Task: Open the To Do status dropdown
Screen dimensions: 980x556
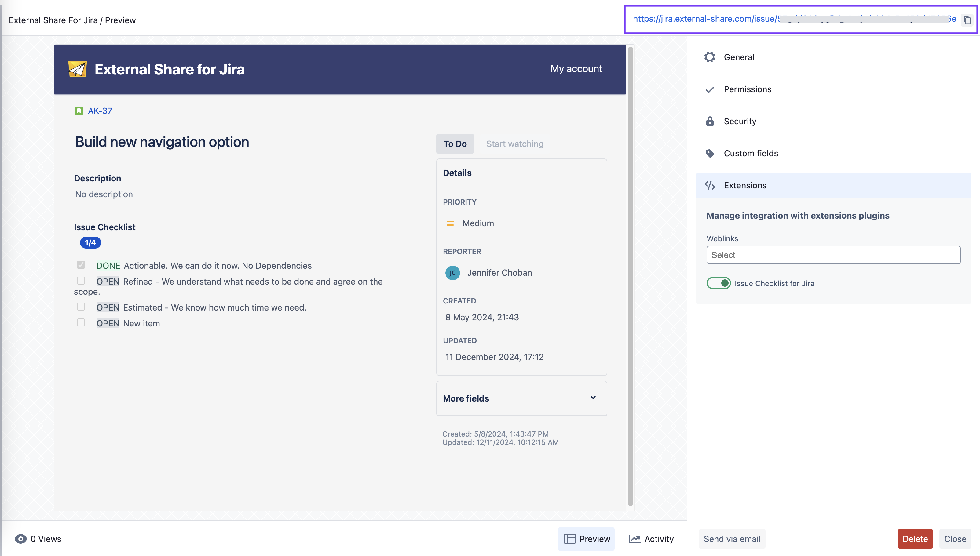Action: click(x=455, y=144)
